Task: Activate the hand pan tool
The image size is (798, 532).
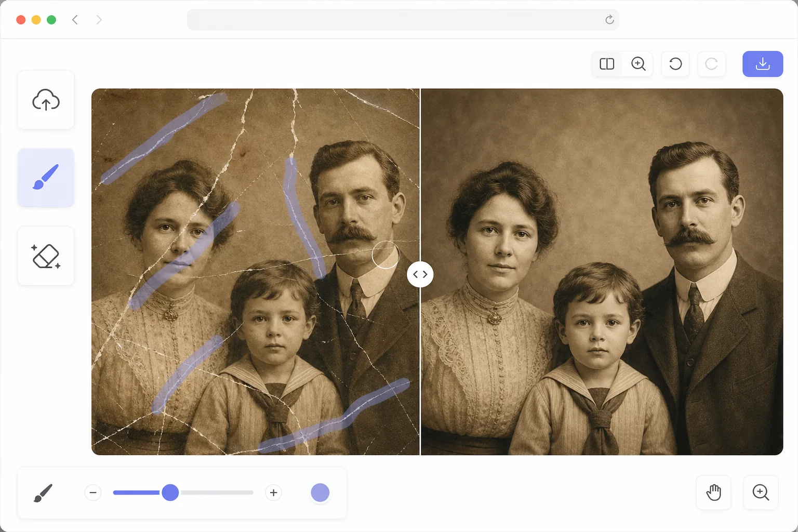Action: pos(713,492)
